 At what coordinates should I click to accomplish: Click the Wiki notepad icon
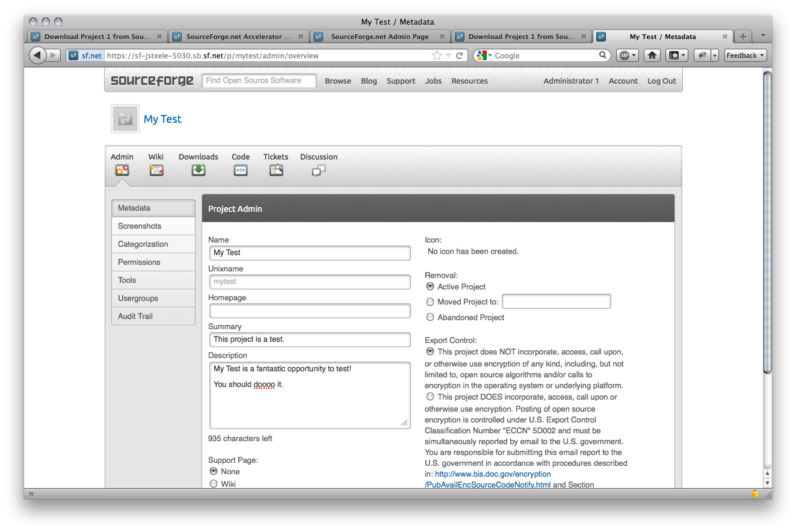156,170
